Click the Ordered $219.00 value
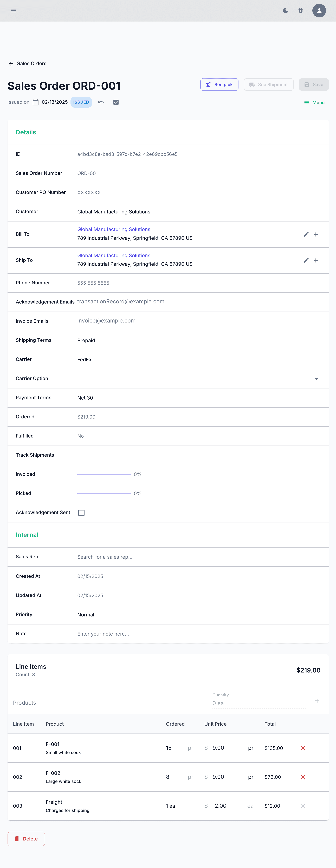The image size is (336, 868). coord(86,417)
